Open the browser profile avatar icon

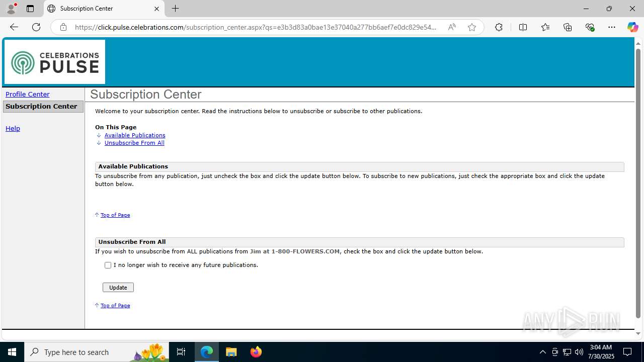click(x=11, y=9)
